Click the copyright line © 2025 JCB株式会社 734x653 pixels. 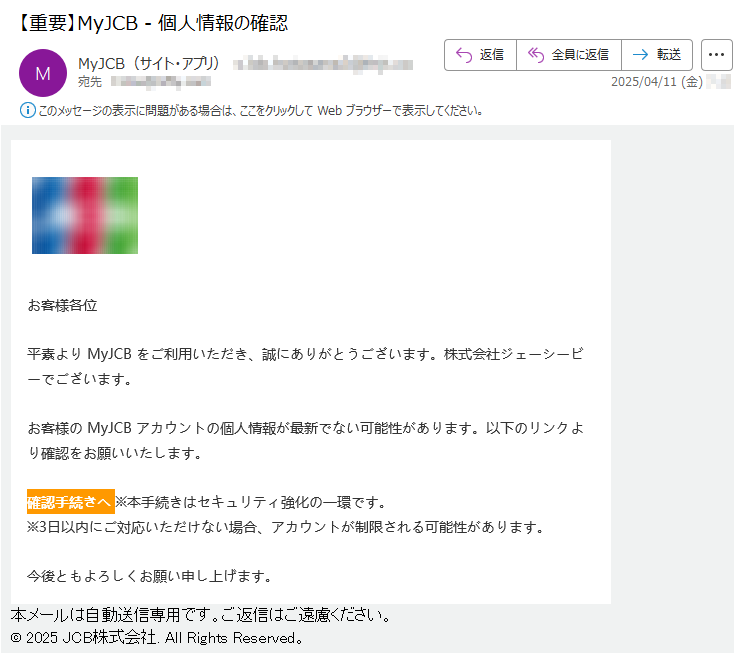[x=157, y=638]
